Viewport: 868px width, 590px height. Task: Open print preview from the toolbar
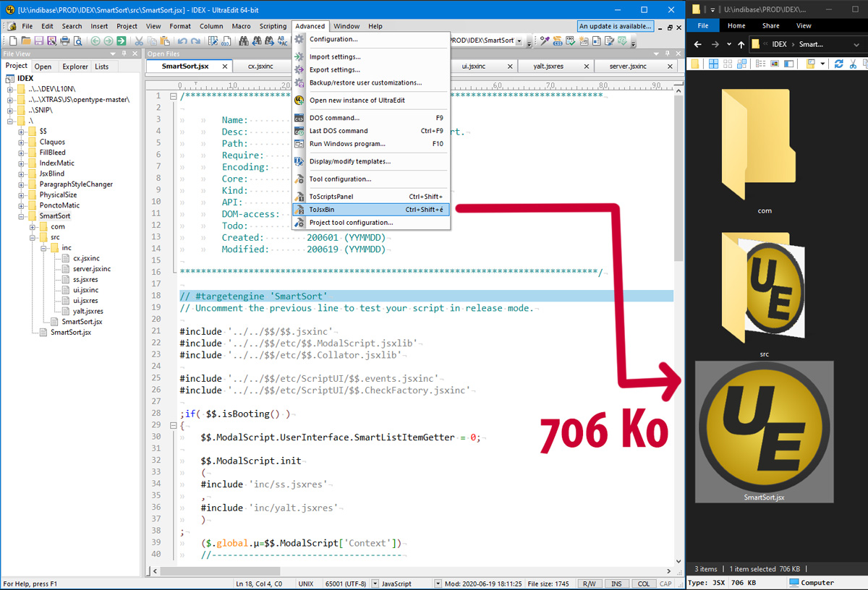[x=77, y=40]
